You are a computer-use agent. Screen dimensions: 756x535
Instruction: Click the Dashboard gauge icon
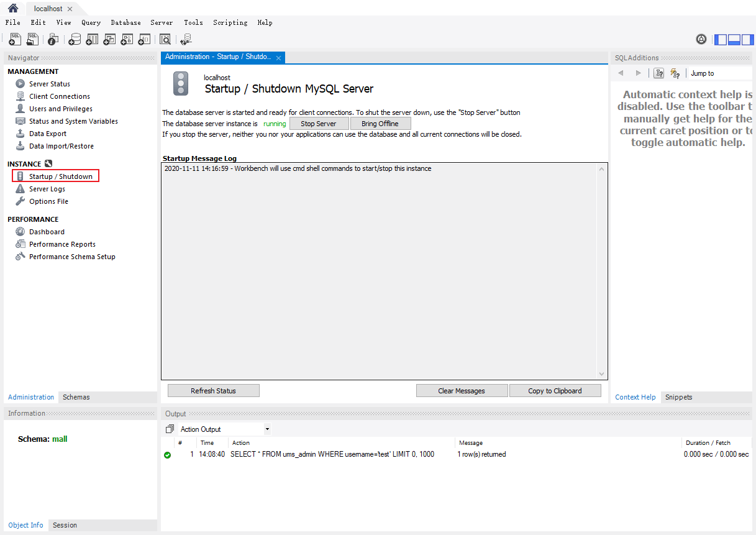(x=20, y=232)
